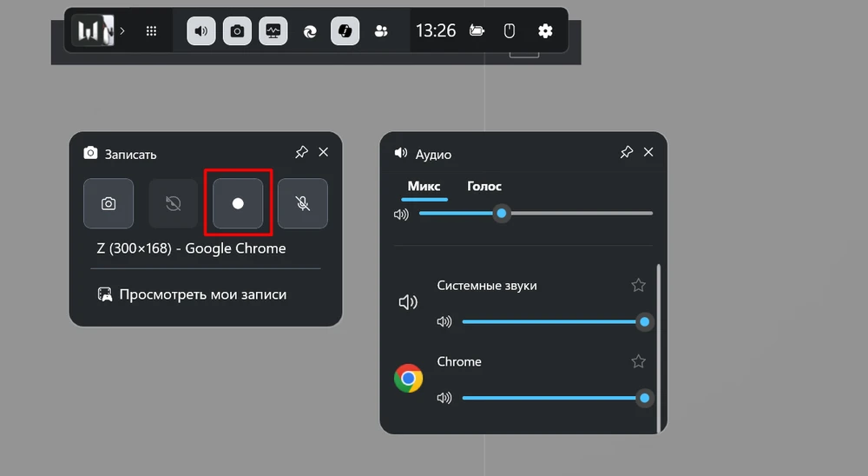Pin the Аудио widget
The height and width of the screenshot is (476, 868).
click(626, 152)
